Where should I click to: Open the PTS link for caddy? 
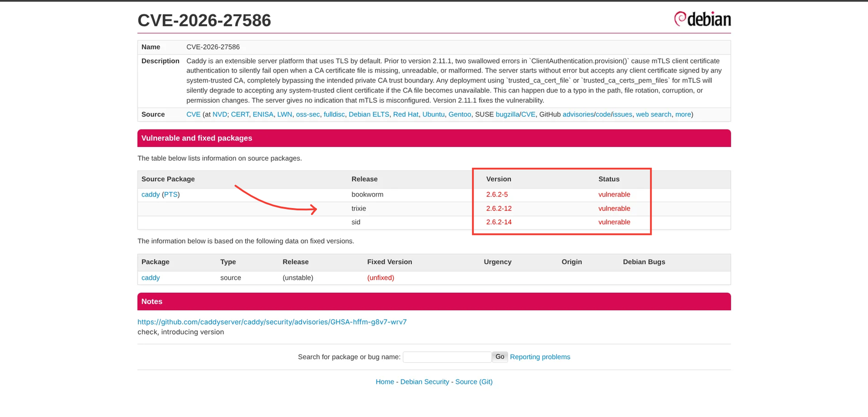point(170,194)
